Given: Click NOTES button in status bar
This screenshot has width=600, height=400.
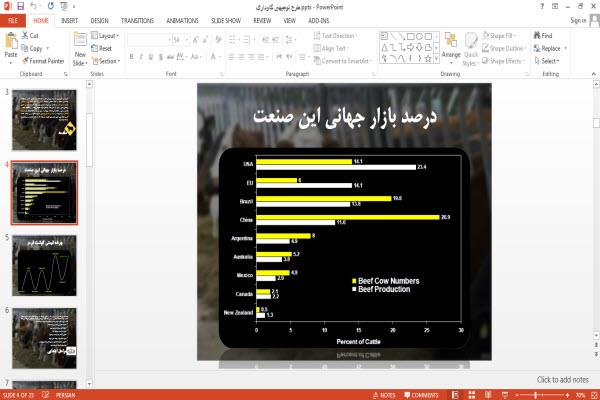Looking at the screenshot, I should [x=384, y=395].
